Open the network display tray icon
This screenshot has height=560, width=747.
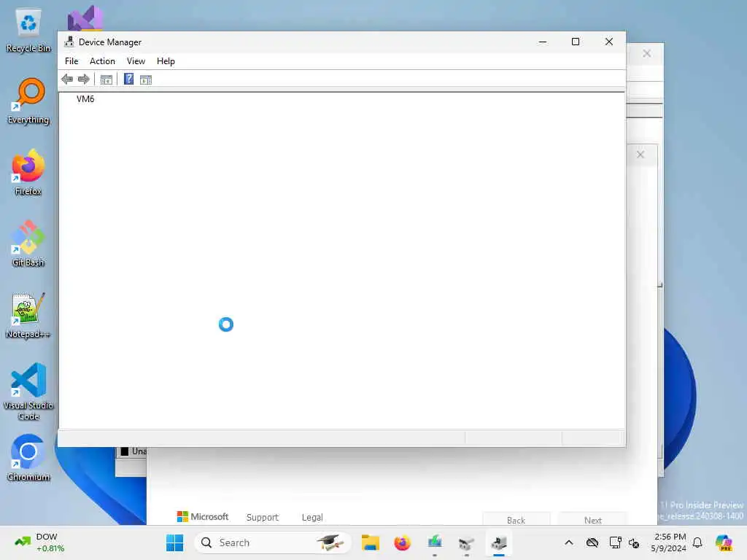[x=615, y=542]
